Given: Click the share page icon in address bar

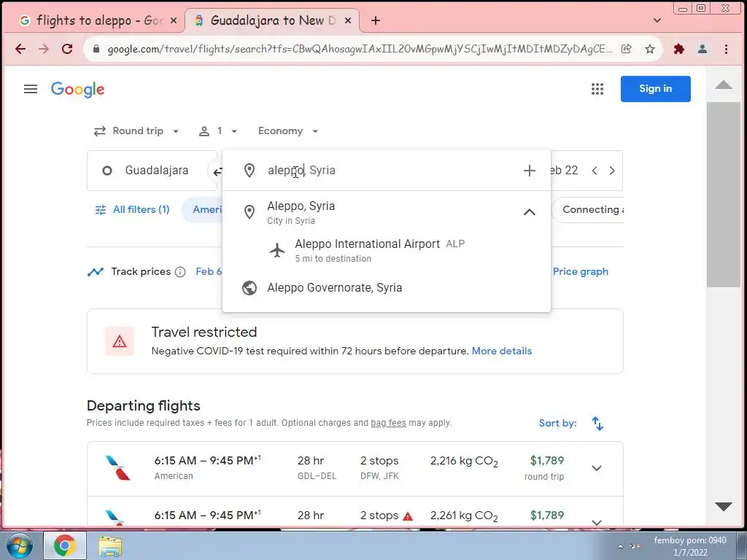Looking at the screenshot, I should coord(627,49).
